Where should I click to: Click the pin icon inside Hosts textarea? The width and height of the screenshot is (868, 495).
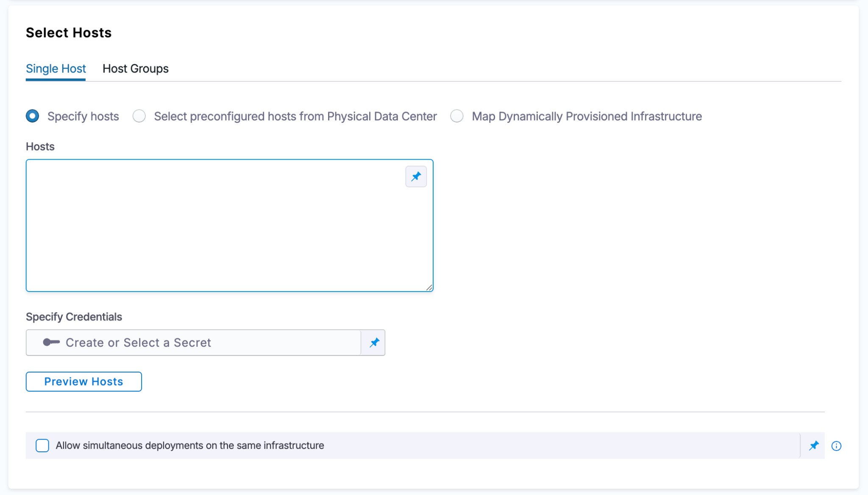416,176
